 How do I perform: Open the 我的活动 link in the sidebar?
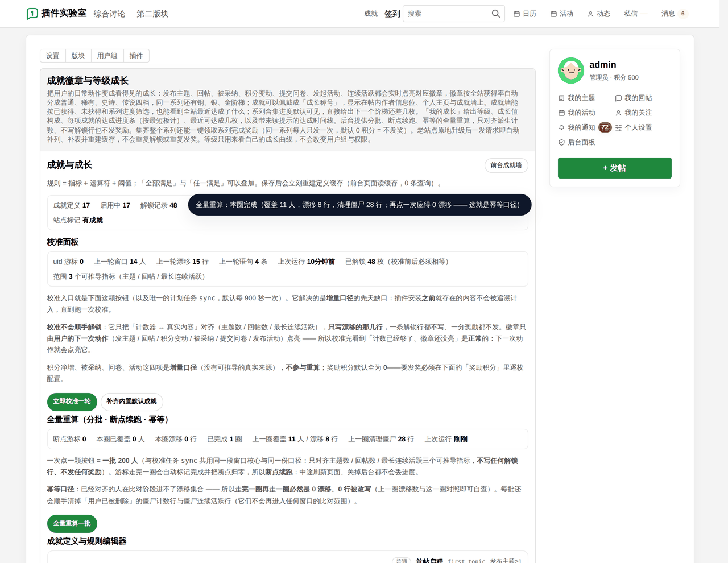(581, 113)
